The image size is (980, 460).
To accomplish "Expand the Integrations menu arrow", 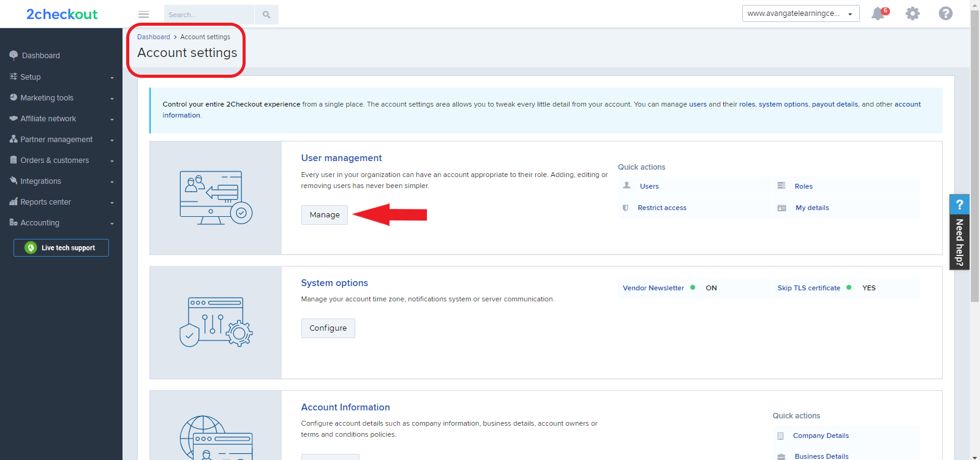I will point(112,182).
